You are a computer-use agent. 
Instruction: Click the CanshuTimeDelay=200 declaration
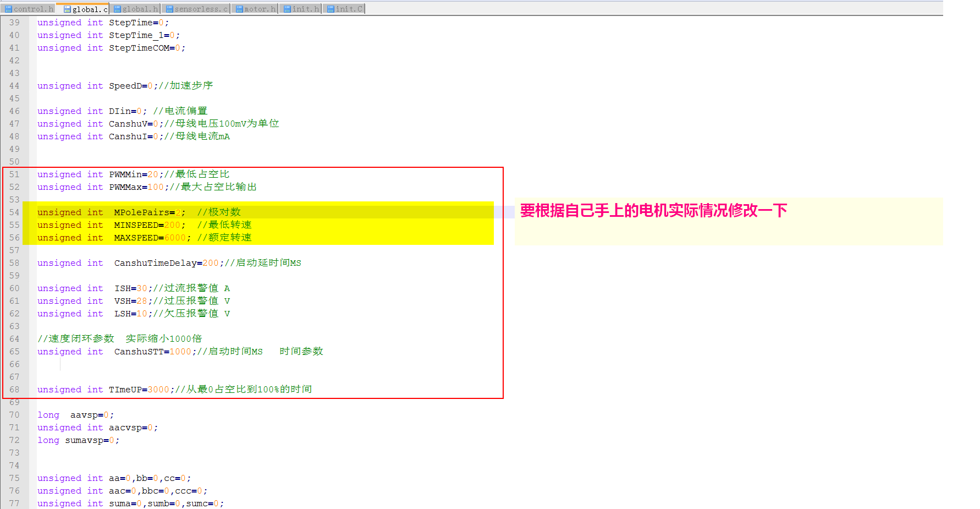click(169, 263)
